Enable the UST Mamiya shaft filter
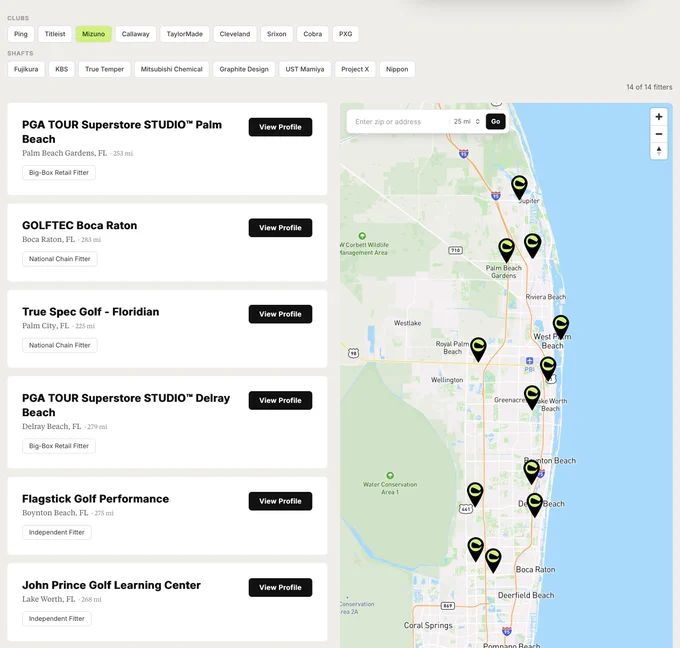Image resolution: width=680 pixels, height=648 pixels. 304,69
